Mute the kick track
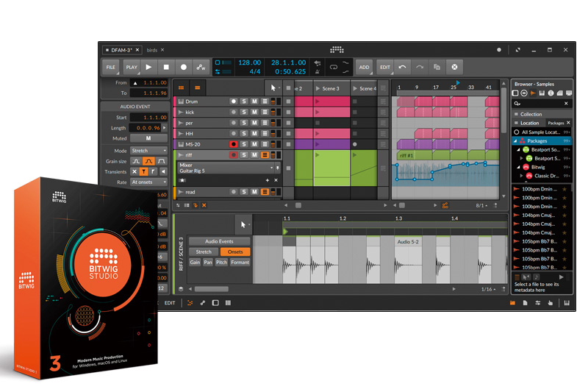The image size is (588, 392). (x=254, y=112)
